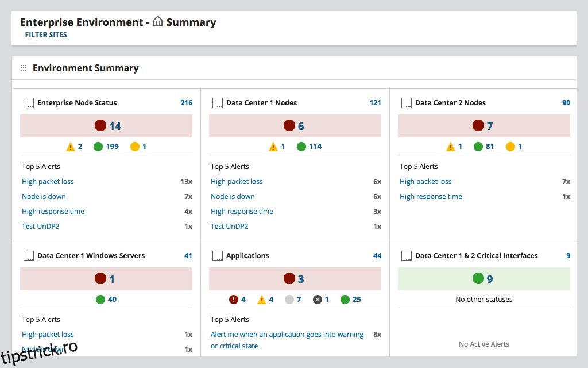The image size is (588, 368).
Task: Click Enterprise yellow circle icon showing 1
Action: click(x=135, y=147)
